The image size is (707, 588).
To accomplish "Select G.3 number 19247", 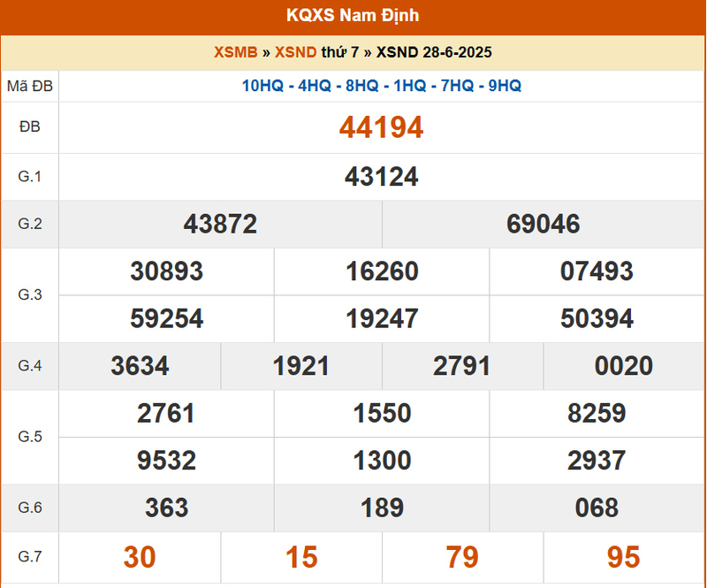I will (x=382, y=318).
